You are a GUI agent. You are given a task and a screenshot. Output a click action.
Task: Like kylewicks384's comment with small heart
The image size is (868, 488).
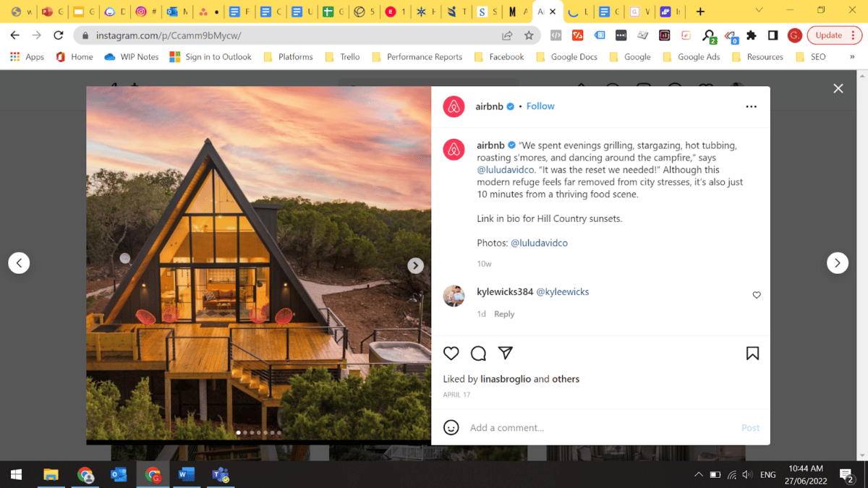click(x=757, y=295)
